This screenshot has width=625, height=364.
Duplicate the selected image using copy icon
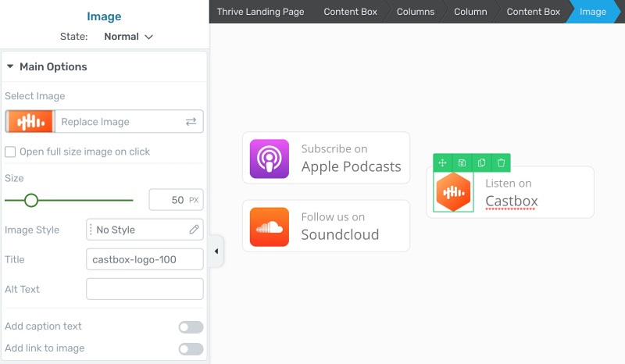click(x=481, y=162)
